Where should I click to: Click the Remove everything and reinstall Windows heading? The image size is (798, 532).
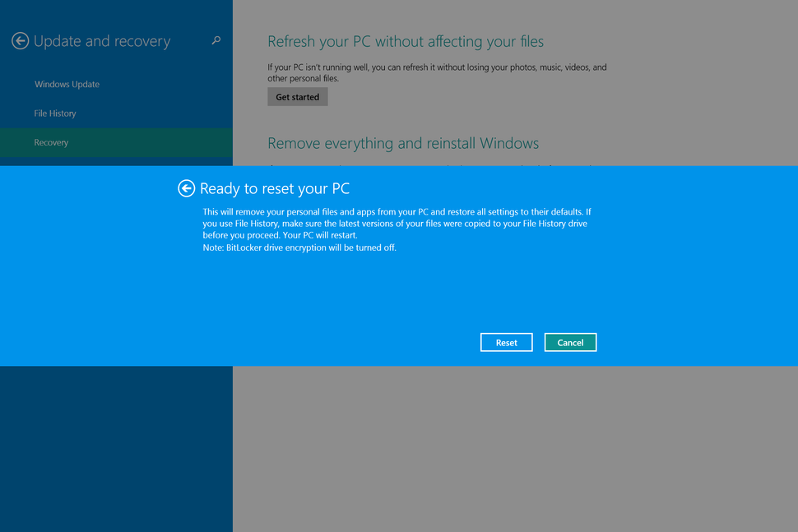click(403, 143)
